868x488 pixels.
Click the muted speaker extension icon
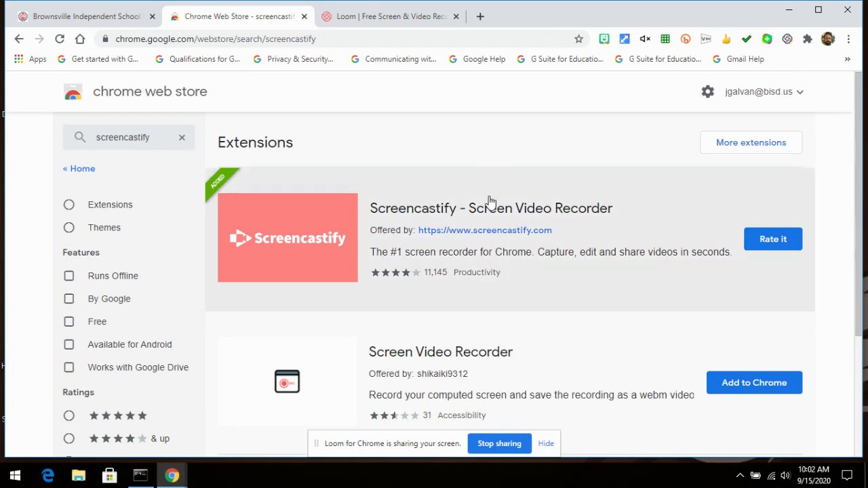645,39
